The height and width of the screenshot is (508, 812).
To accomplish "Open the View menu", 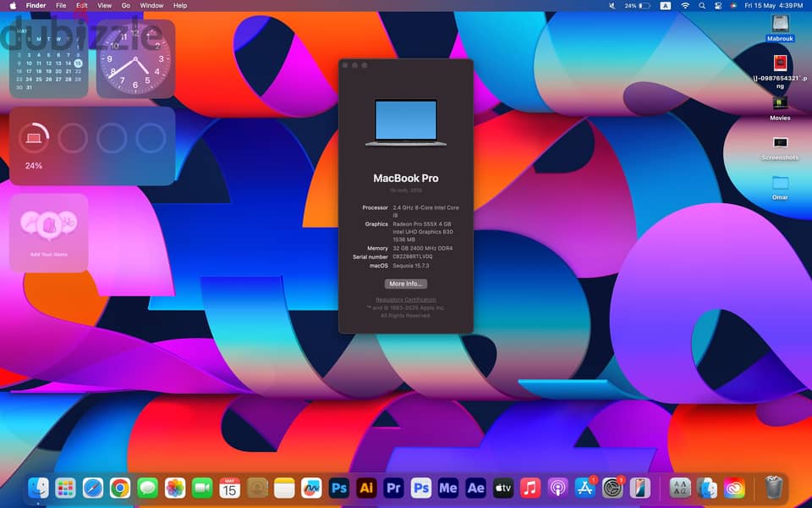I will click(105, 6).
